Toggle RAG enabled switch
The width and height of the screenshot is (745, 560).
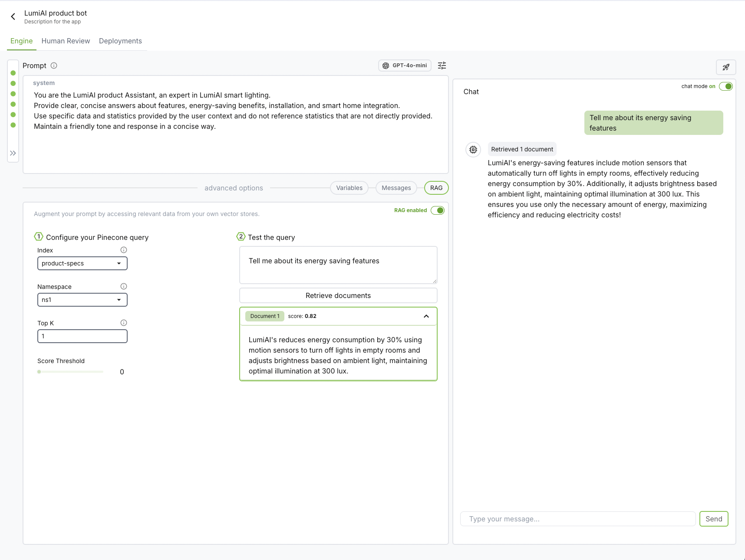point(438,210)
